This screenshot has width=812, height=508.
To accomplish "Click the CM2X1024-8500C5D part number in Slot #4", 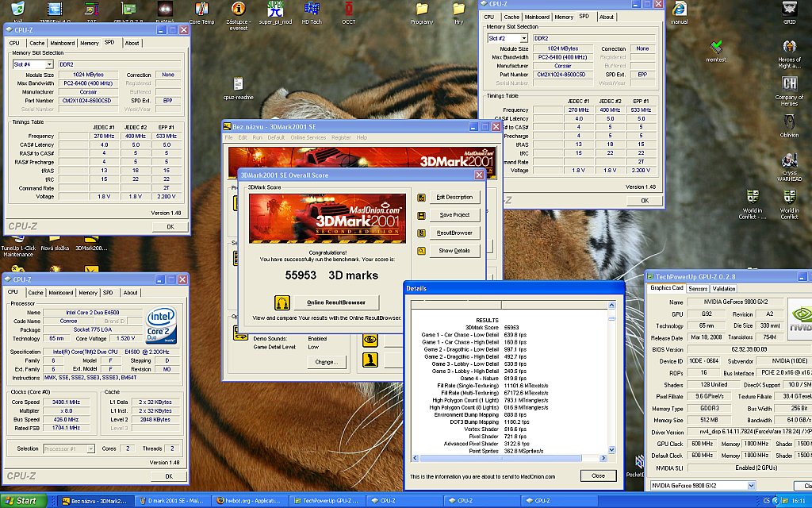I will click(86, 101).
